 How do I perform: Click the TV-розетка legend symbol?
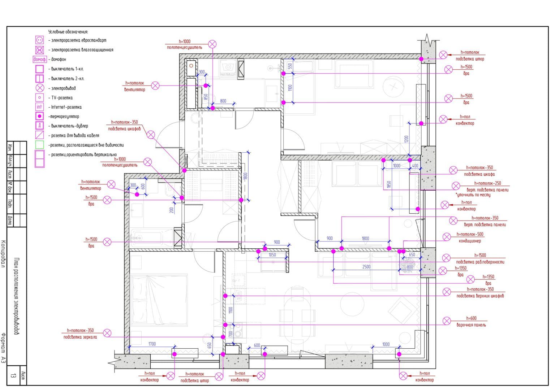39,97
